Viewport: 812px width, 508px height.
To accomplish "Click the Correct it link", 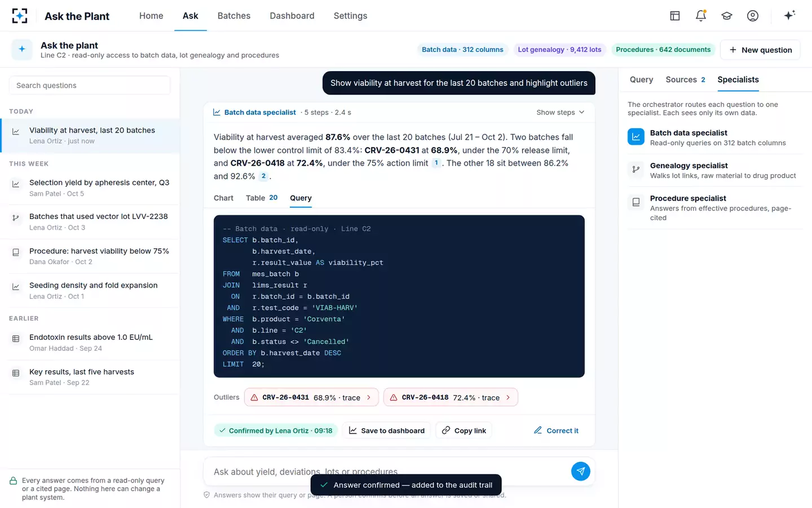I will [556, 431].
